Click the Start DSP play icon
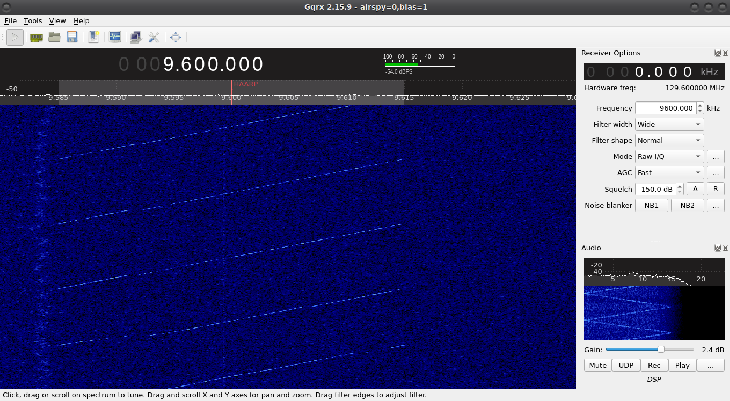The width and height of the screenshot is (730, 401). pyautogui.click(x=16, y=37)
